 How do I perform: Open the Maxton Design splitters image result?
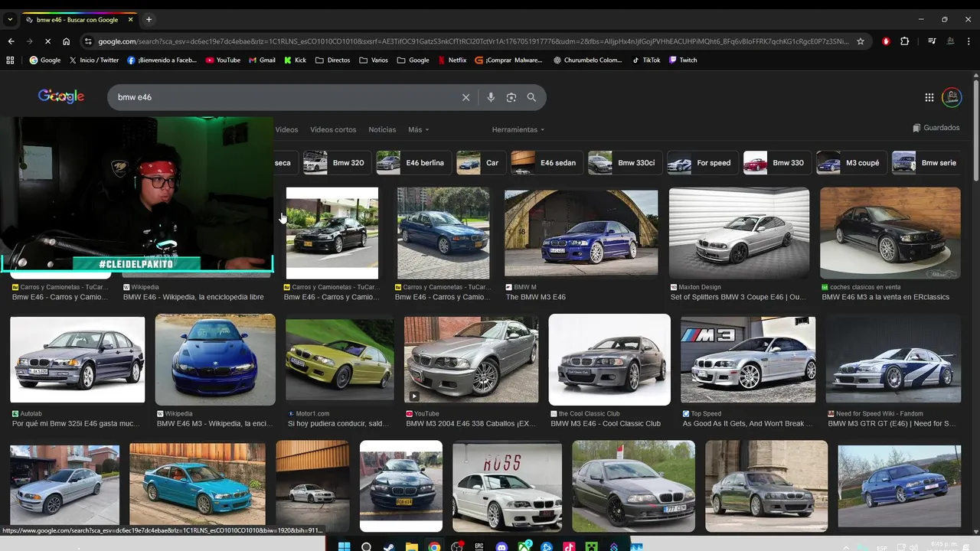739,233
